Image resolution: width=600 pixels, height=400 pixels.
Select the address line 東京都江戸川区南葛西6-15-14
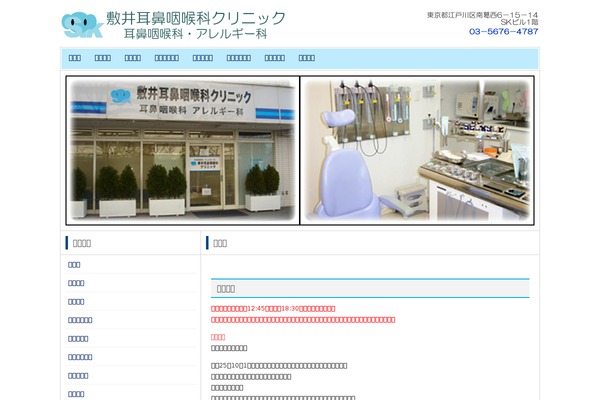tap(482, 15)
